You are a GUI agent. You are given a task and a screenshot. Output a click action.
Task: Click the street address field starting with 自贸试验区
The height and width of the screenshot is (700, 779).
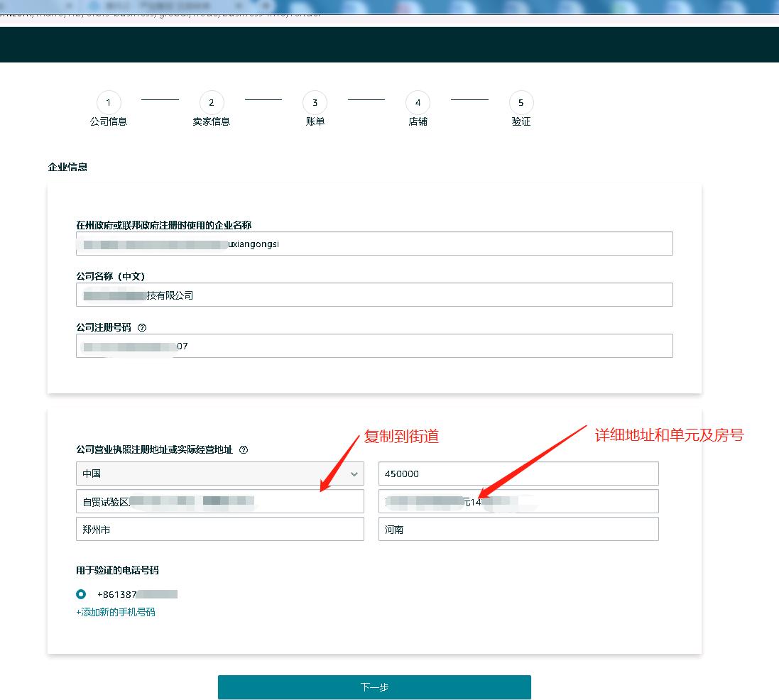[x=220, y=501]
